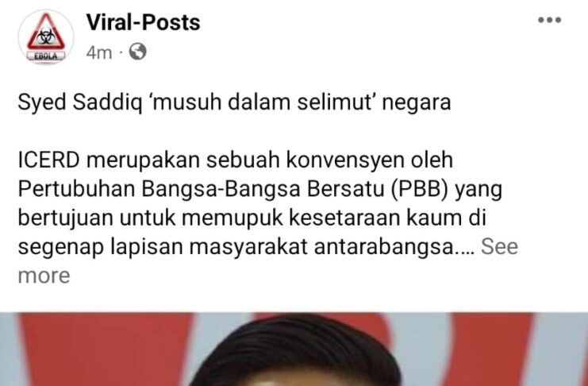This screenshot has height=386, width=588.
Task: Click the word 'more' under the post text
Action: [x=44, y=276]
